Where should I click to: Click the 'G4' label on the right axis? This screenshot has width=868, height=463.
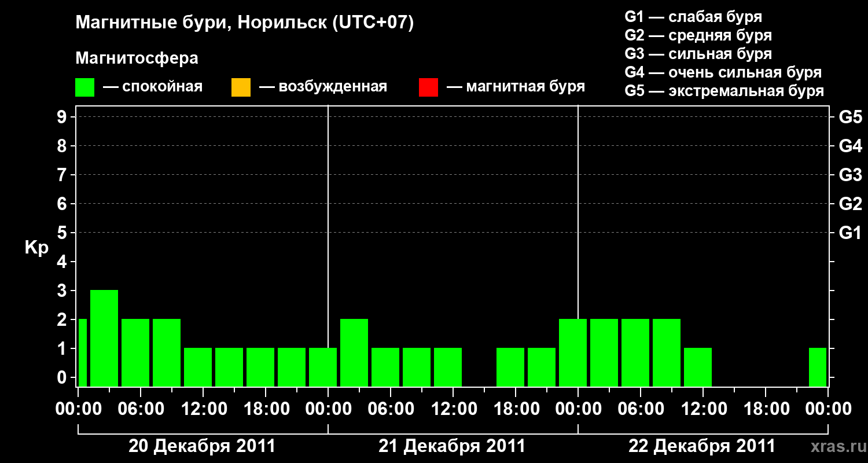point(850,146)
